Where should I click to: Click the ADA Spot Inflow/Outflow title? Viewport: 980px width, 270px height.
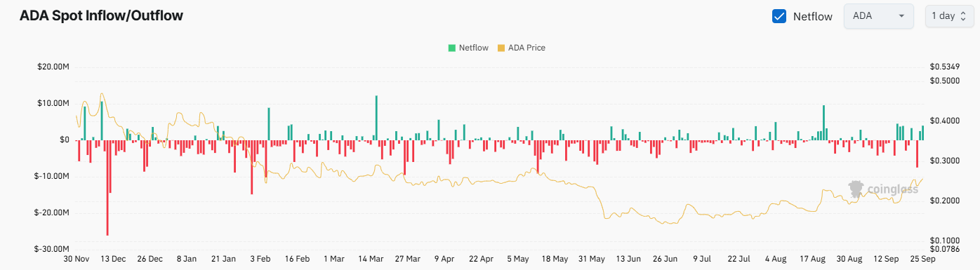(x=101, y=15)
